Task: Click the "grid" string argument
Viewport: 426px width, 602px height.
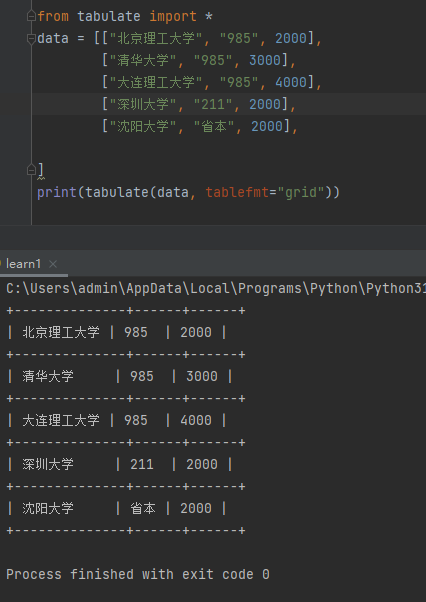Action: click(301, 192)
